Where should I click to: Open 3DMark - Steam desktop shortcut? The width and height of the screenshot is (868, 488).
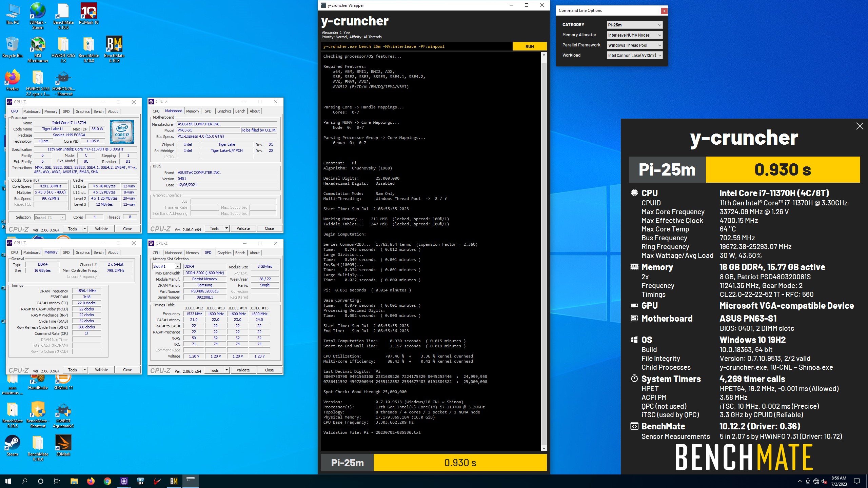[38, 16]
